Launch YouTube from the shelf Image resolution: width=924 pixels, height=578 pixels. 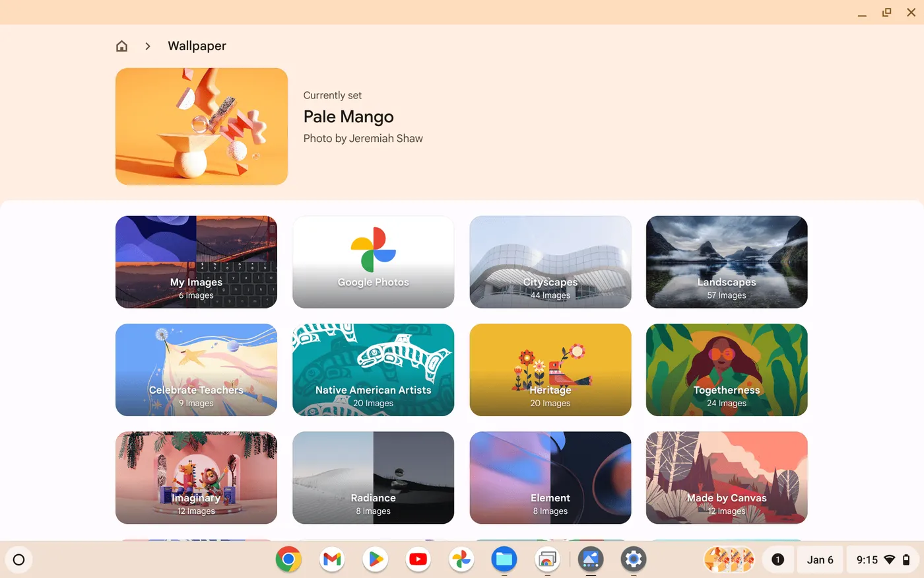click(x=418, y=560)
